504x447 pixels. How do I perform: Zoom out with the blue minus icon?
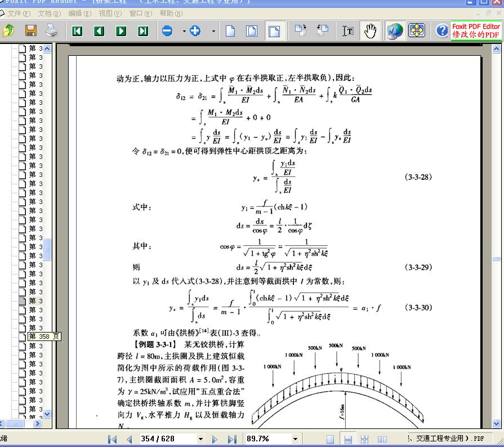pyautogui.click(x=167, y=31)
